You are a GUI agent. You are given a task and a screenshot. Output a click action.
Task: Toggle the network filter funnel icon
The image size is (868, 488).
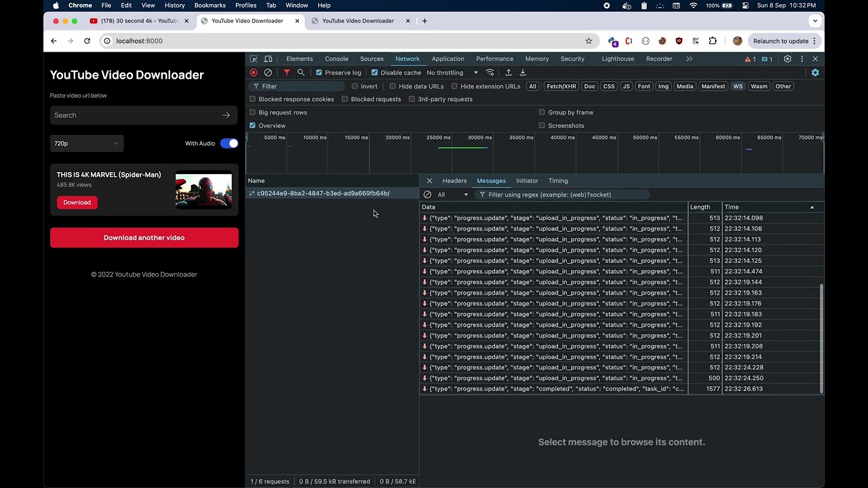(287, 73)
